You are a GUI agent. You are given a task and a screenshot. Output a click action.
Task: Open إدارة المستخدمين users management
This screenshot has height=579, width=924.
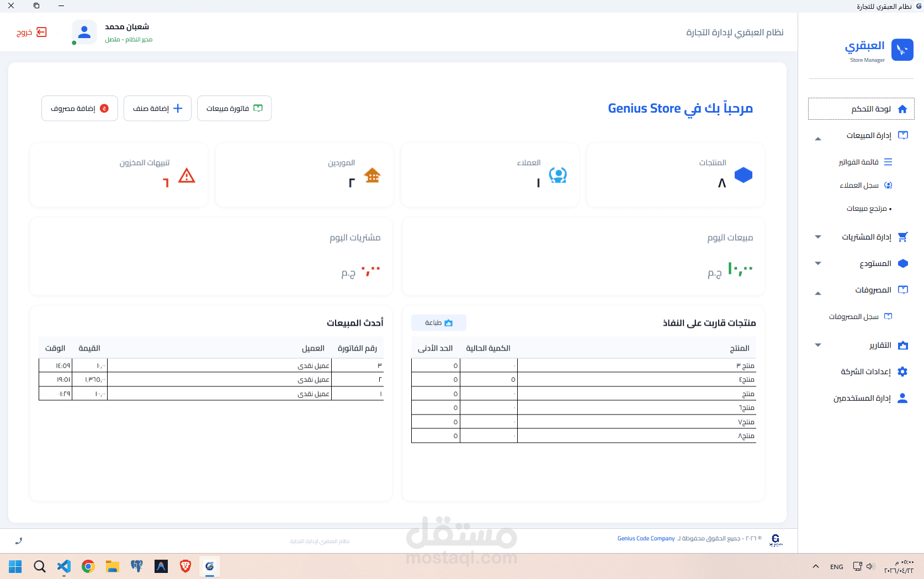(862, 398)
